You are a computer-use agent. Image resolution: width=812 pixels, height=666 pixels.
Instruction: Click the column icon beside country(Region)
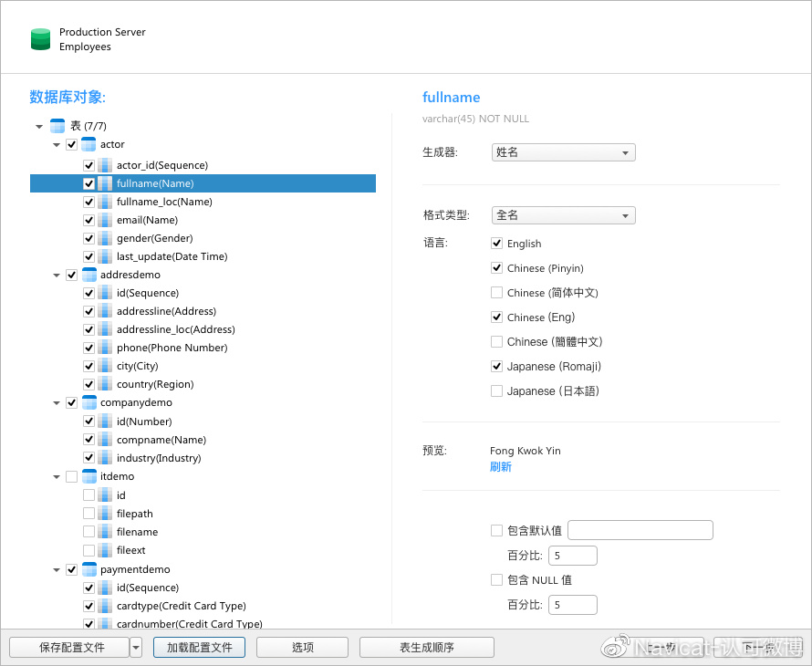[105, 384]
